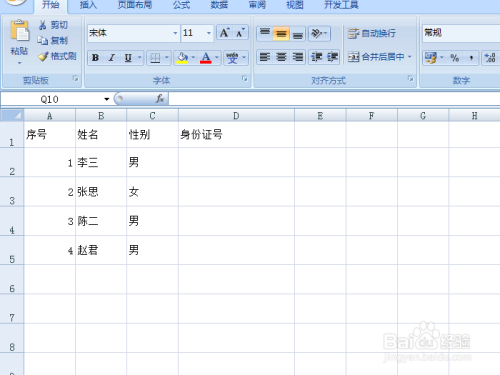The image size is (500, 375).
Task: Toggle bold formatting
Action: [95, 58]
